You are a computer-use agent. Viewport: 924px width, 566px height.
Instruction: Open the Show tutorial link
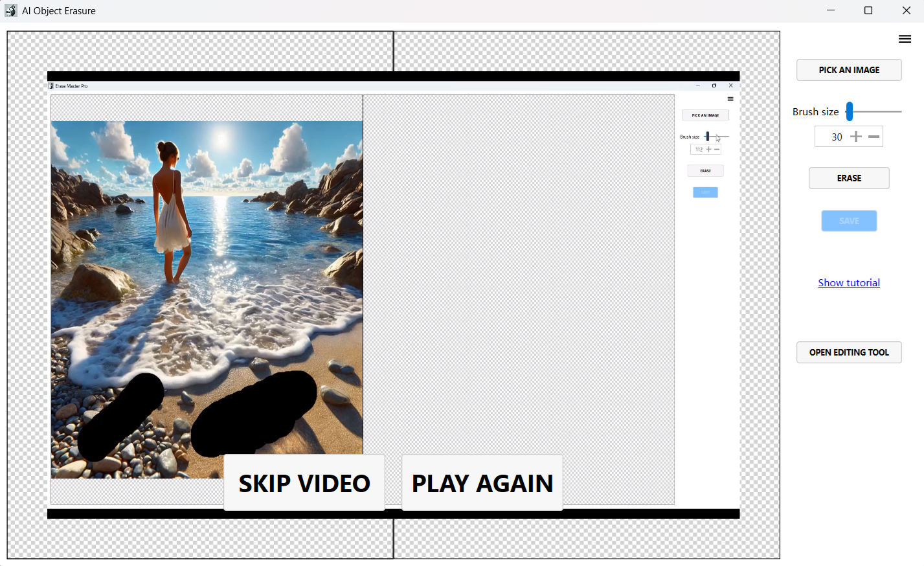[849, 282]
